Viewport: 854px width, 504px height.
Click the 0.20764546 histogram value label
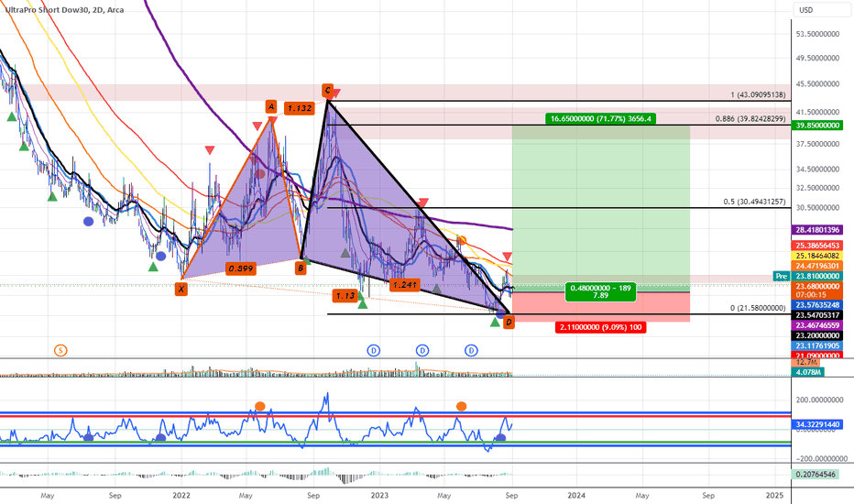pyautogui.click(x=816, y=474)
